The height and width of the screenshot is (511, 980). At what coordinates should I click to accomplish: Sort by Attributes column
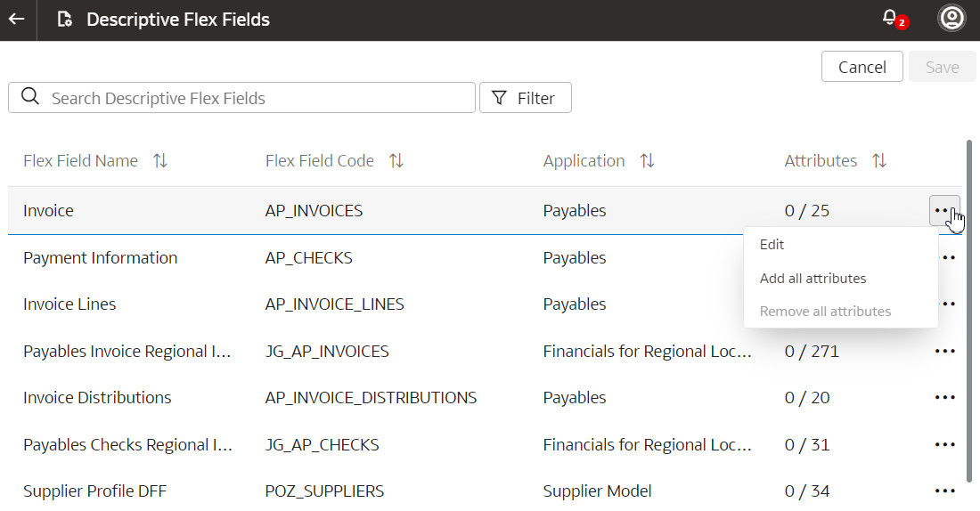(878, 161)
